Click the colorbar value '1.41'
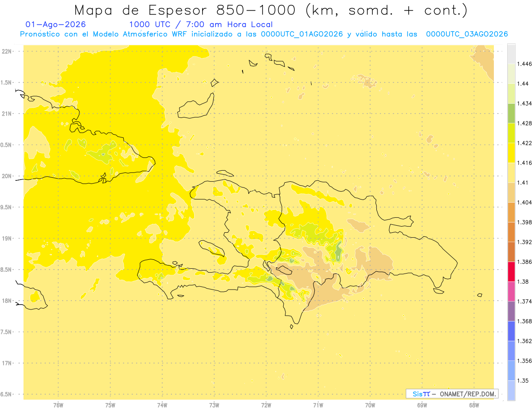Viewport: 532px width, 411px height. [523, 183]
